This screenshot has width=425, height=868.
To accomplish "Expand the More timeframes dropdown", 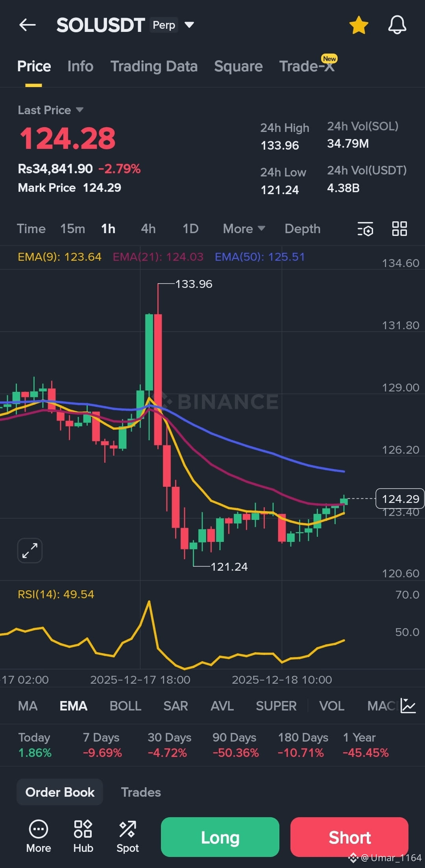I will (x=244, y=229).
